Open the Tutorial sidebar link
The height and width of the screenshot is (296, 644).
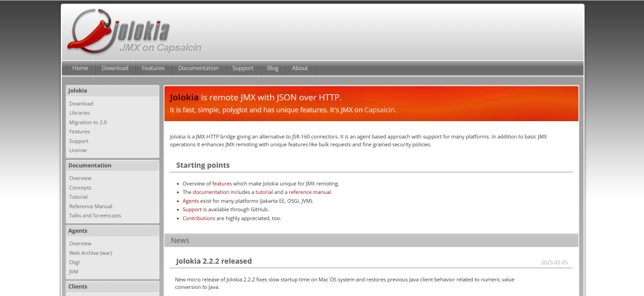click(78, 197)
